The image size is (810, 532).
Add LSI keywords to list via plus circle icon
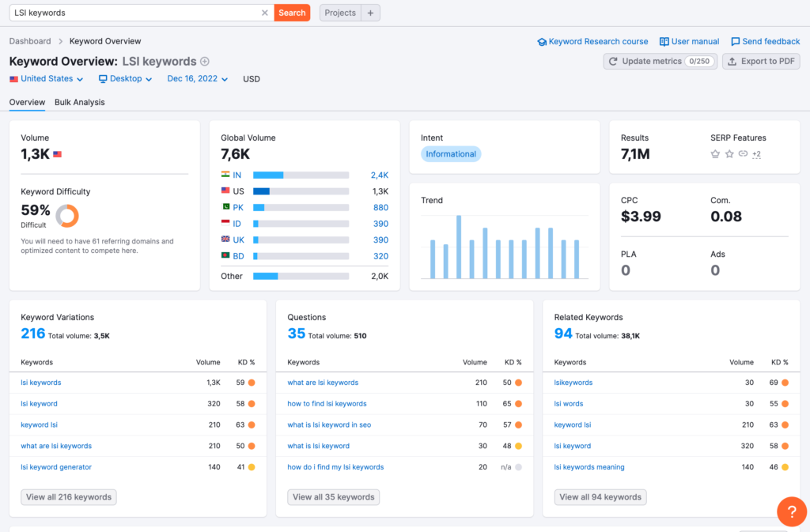tap(205, 62)
